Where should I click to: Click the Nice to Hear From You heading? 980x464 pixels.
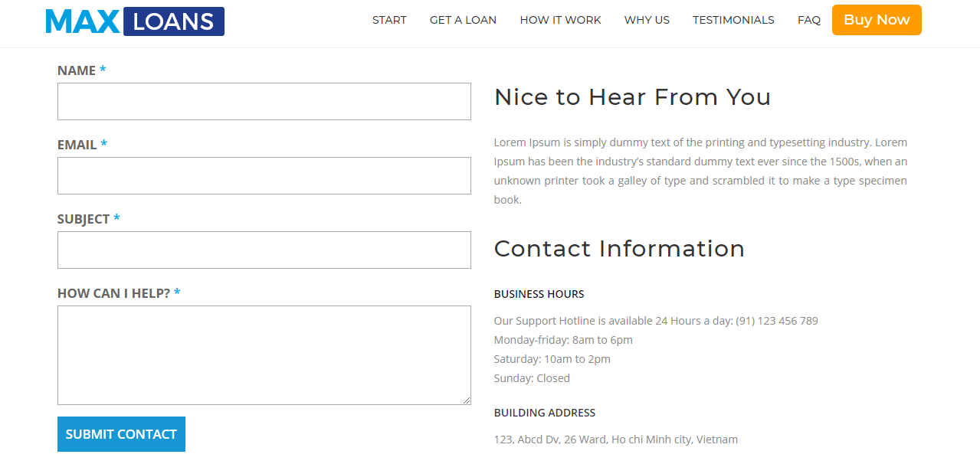[632, 97]
